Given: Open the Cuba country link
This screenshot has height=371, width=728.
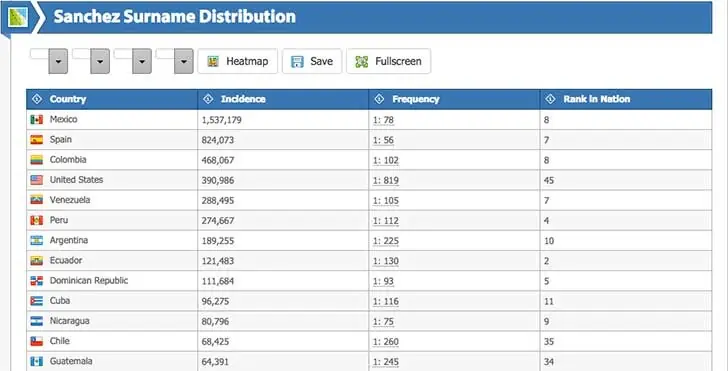Looking at the screenshot, I should tap(60, 300).
